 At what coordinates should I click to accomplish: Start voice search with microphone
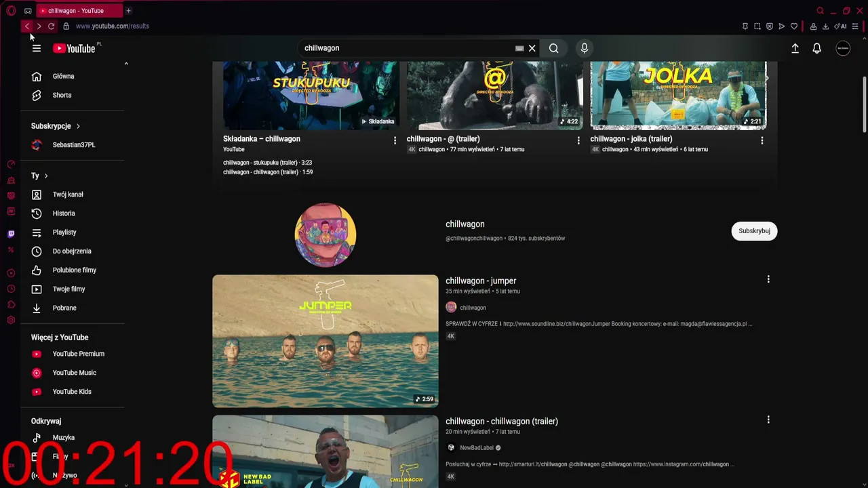coord(585,48)
